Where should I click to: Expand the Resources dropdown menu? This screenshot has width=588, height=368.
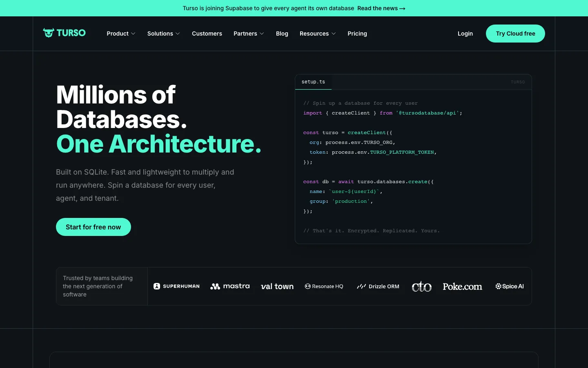click(318, 34)
